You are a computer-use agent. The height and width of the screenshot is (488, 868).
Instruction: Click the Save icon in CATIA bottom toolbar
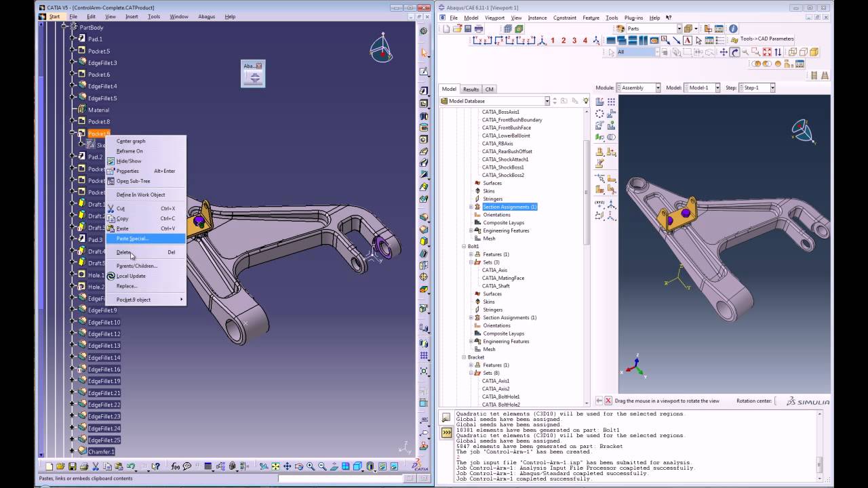tap(73, 466)
